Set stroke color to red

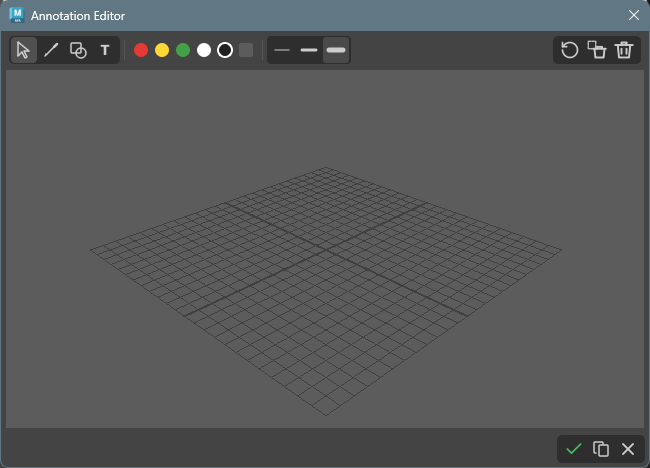coord(141,50)
